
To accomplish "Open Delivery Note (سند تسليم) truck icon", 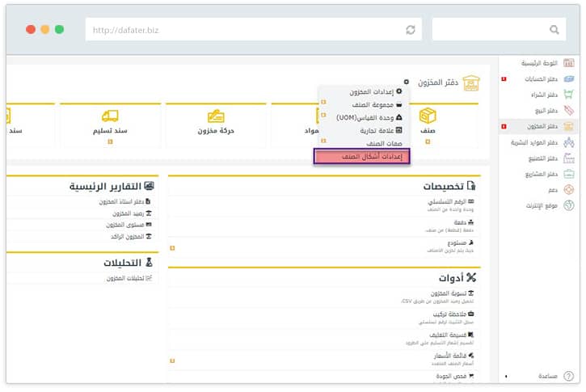I will coord(110,116).
